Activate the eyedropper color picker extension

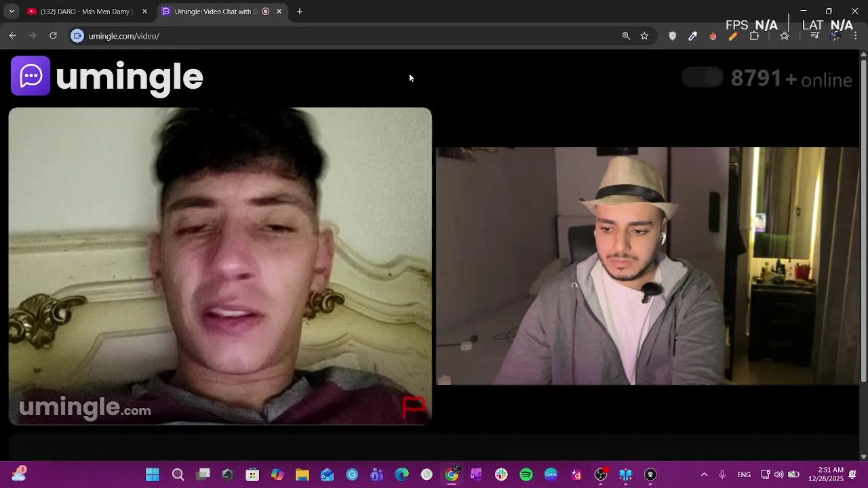(692, 36)
